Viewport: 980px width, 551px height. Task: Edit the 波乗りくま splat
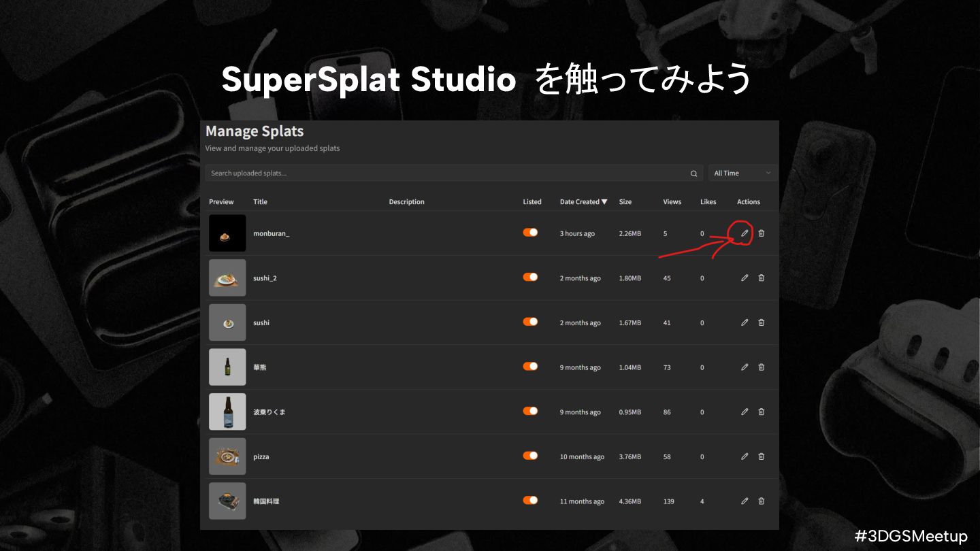(x=745, y=412)
